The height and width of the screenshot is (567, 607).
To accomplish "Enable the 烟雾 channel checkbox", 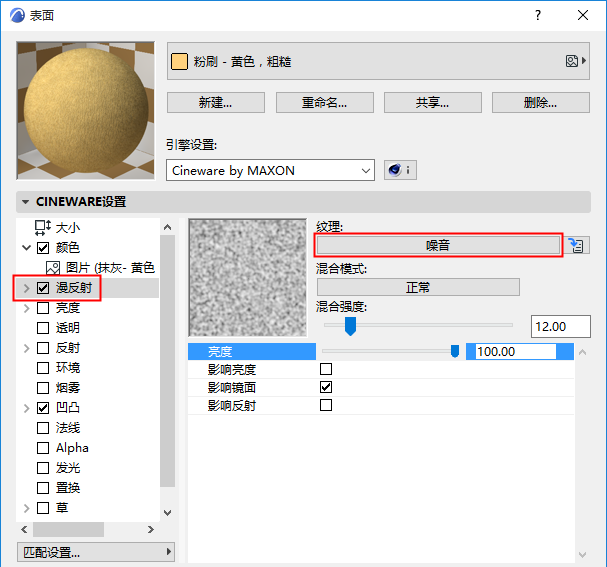I will (x=43, y=388).
